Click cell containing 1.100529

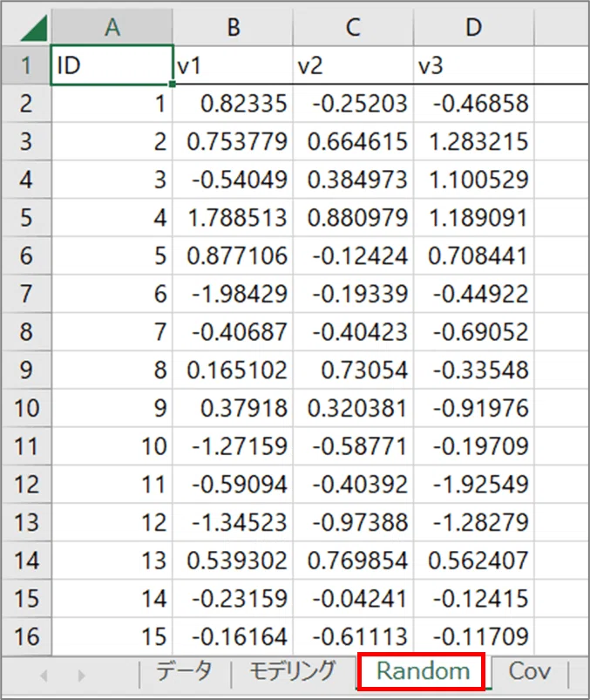[x=474, y=180]
